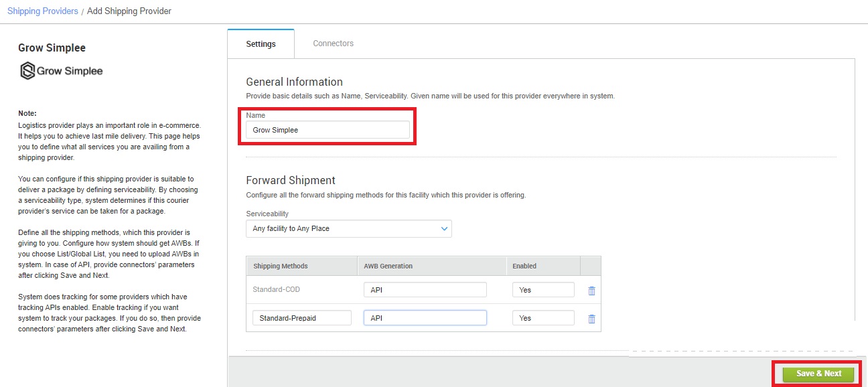The height and width of the screenshot is (387, 868).
Task: Click the Grow Simplee heading in sidebar
Action: (x=52, y=48)
